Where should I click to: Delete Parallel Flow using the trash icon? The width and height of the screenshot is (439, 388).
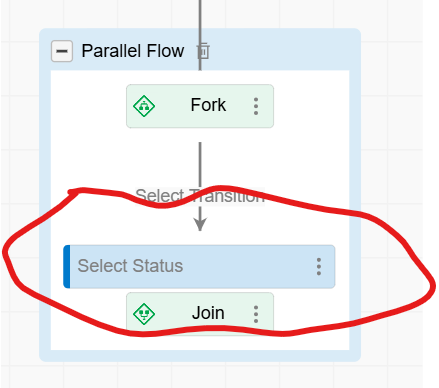coord(203,51)
